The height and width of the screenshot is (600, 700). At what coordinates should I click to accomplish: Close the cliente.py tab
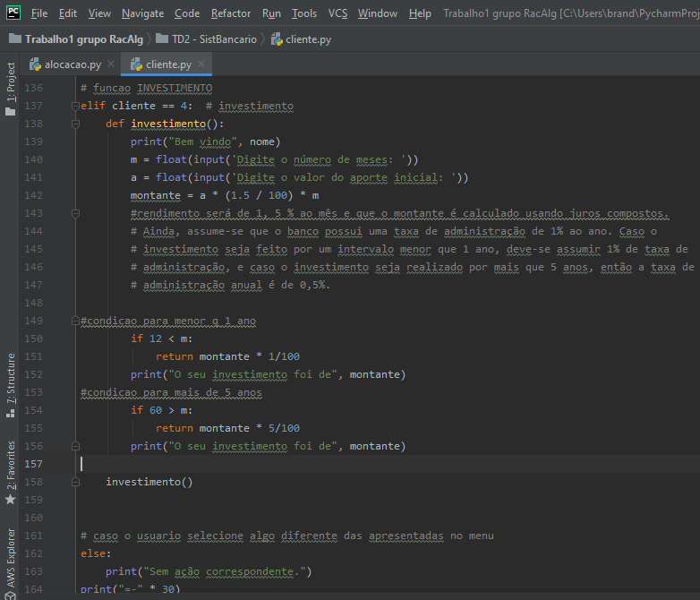click(x=201, y=64)
